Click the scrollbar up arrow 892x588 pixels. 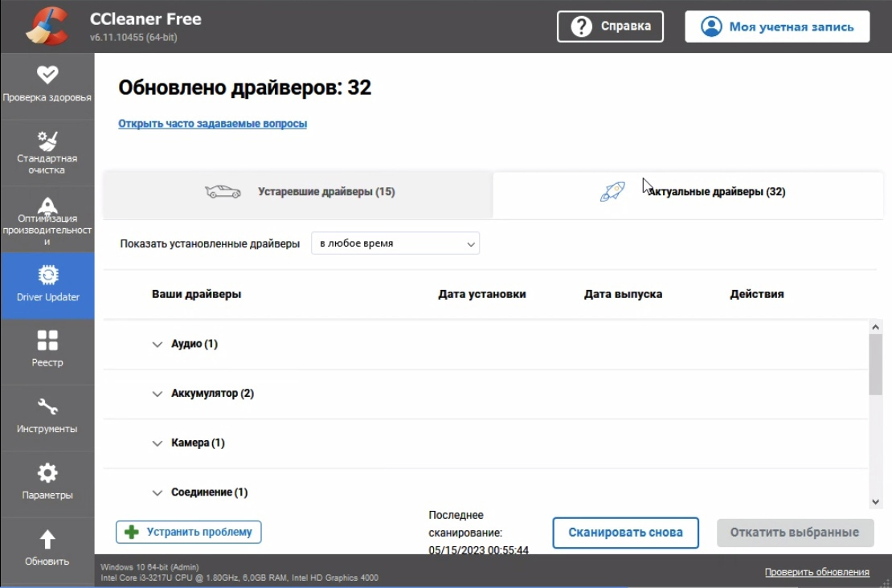875,327
